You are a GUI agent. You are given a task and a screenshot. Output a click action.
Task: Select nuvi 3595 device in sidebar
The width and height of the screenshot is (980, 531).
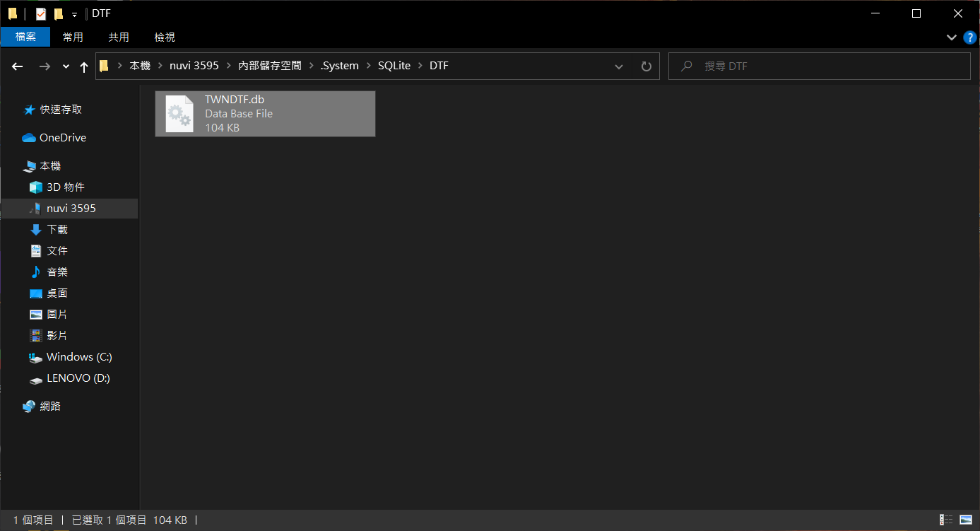(x=71, y=209)
